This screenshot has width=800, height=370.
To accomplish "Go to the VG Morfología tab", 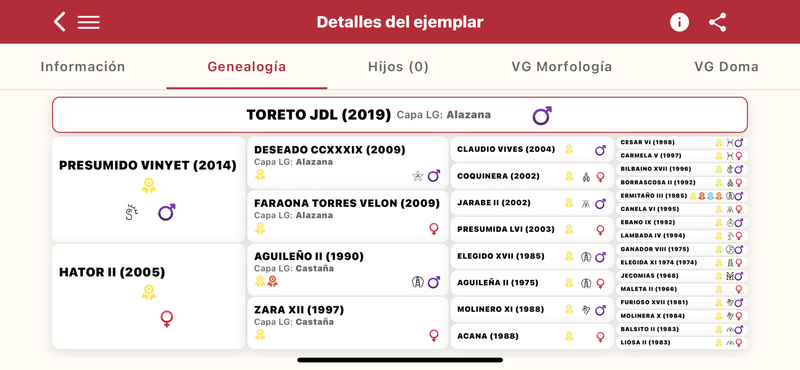I will [x=562, y=67].
